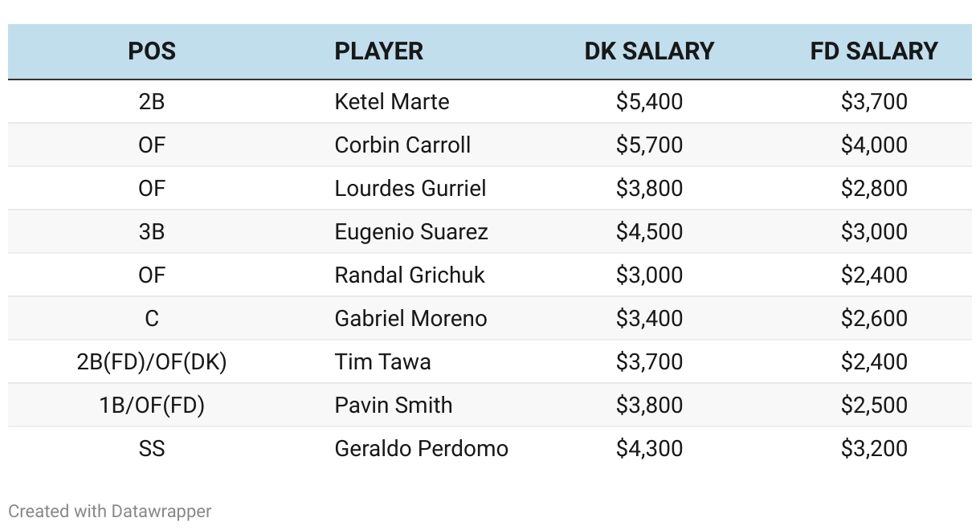
Task: Click the 1B/OF(FD) position cell
Action: 152,406
